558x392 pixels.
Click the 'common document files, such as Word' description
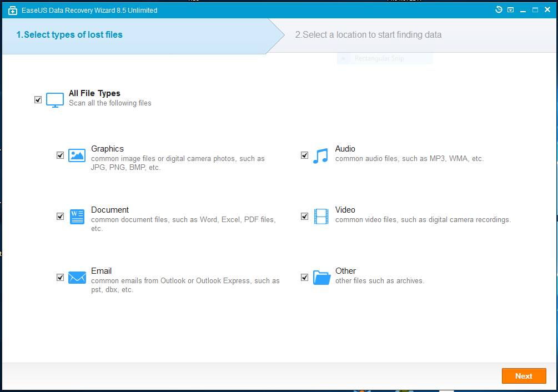pos(183,224)
